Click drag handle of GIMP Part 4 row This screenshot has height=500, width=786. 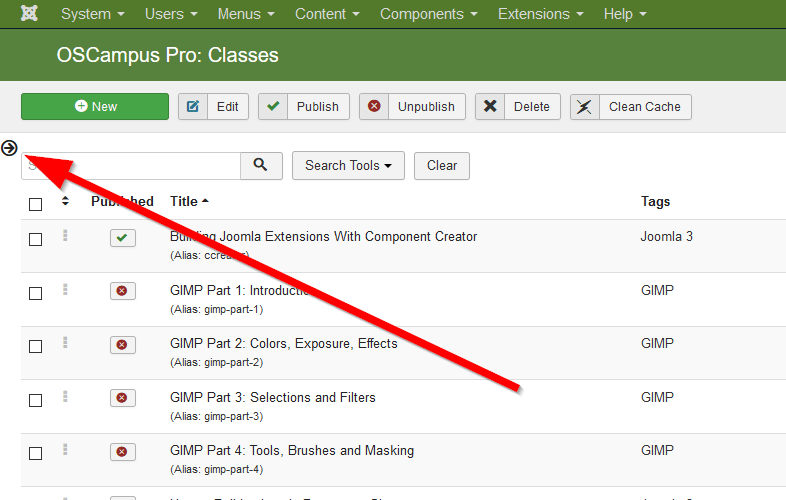click(x=65, y=449)
